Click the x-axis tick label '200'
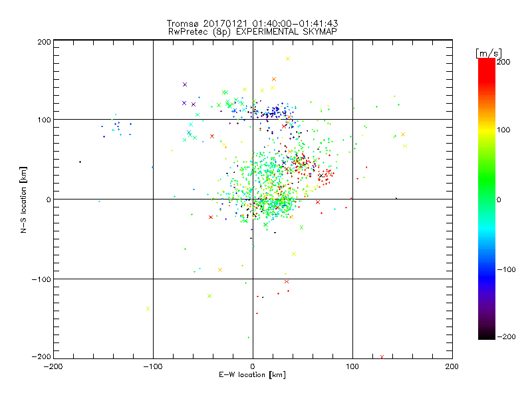This screenshot has height=399, width=532. click(452, 366)
